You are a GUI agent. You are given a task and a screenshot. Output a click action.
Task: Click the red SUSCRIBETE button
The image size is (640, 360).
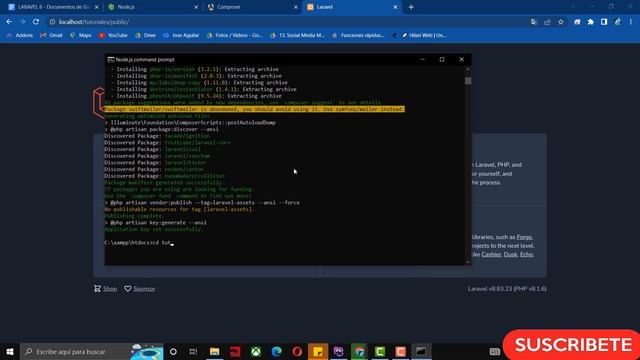pos(572,345)
